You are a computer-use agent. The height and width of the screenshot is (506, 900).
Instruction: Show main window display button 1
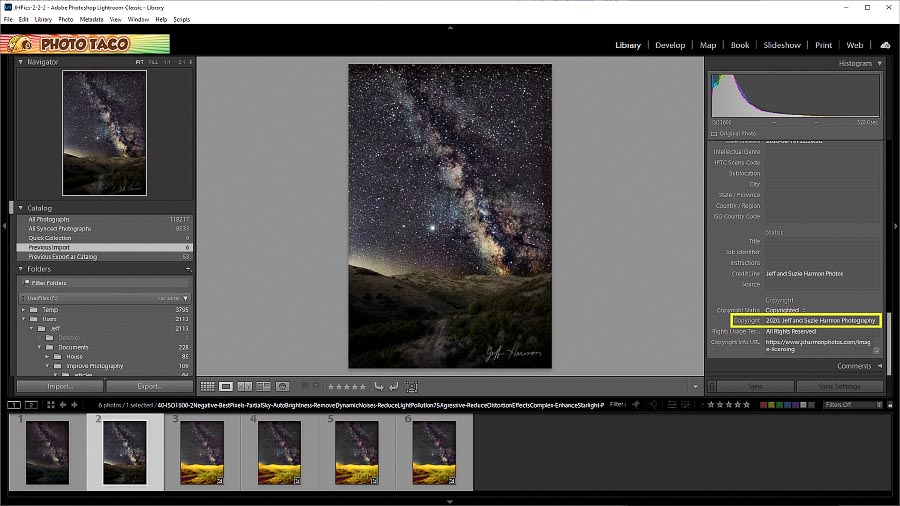coord(14,405)
